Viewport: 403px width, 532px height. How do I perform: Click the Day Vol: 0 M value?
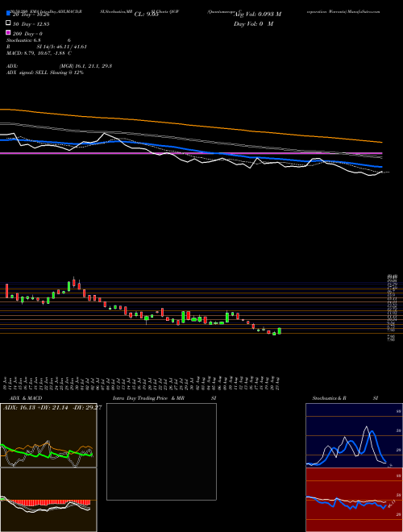pos(253,23)
